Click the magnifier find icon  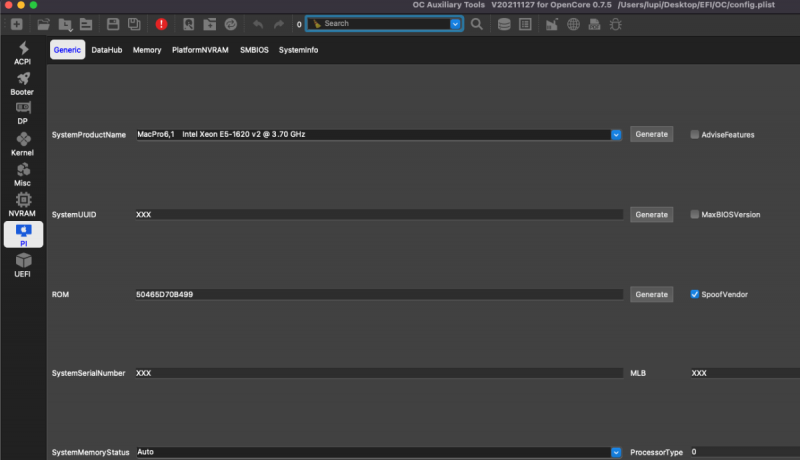(x=477, y=24)
